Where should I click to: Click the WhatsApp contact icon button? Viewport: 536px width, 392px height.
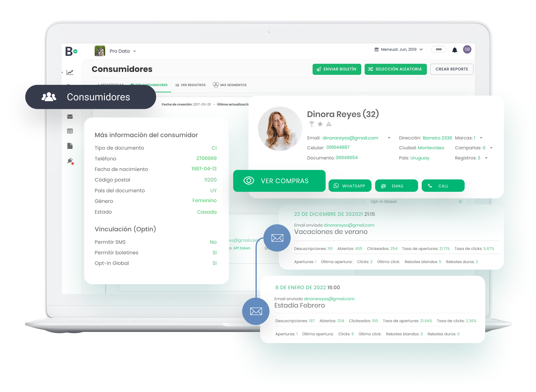click(x=349, y=186)
